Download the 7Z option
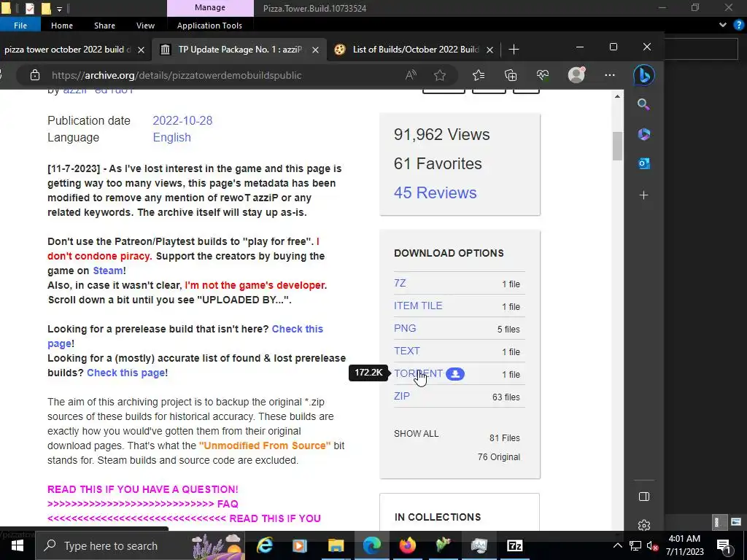 point(400,283)
